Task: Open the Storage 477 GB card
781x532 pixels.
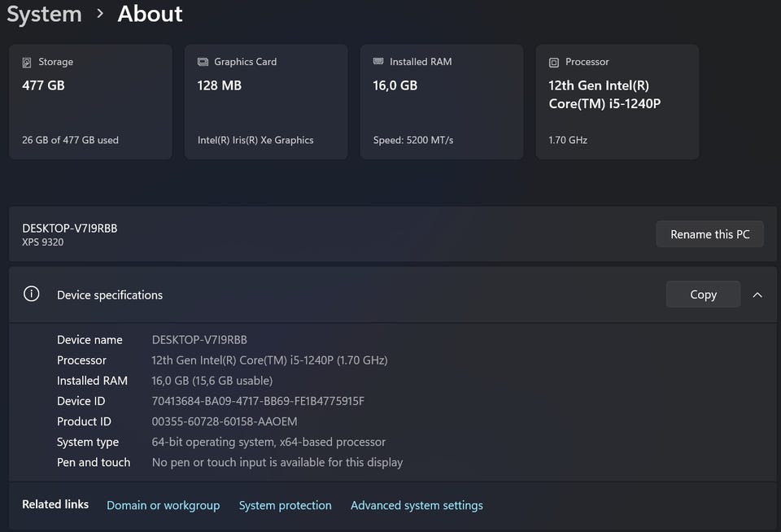Action: (90, 102)
